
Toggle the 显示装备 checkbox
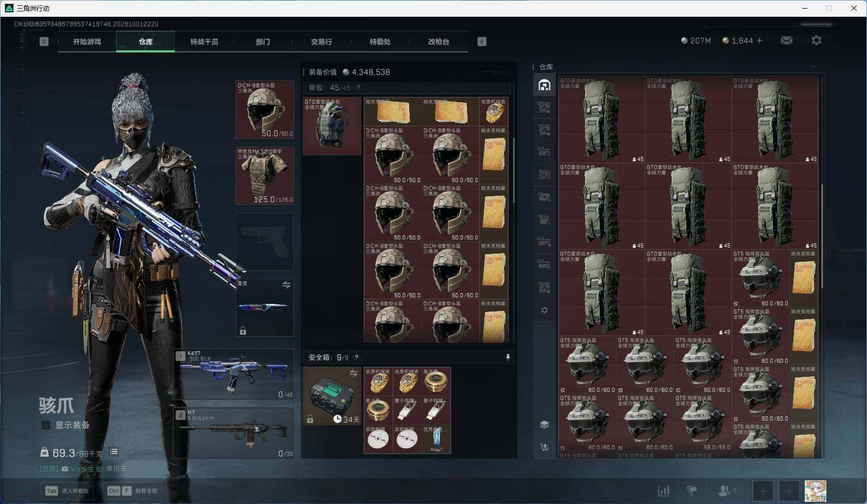pyautogui.click(x=46, y=425)
